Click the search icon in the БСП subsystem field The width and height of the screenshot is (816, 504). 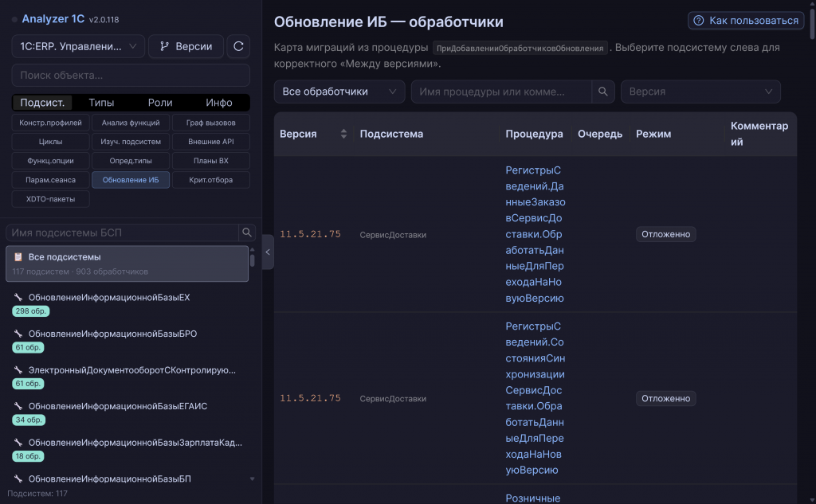pos(247,232)
